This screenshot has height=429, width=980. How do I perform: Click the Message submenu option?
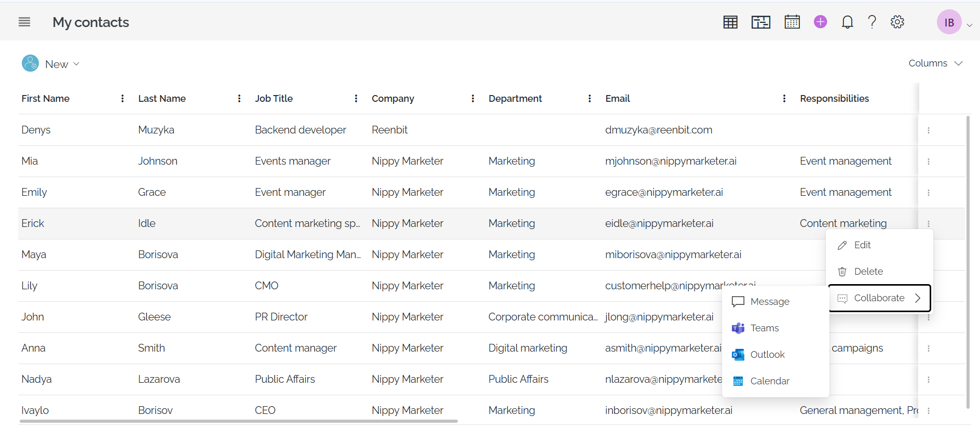769,302
